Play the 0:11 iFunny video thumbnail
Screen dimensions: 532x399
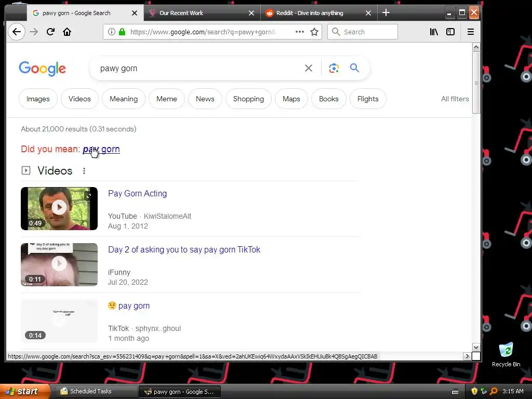(59, 264)
